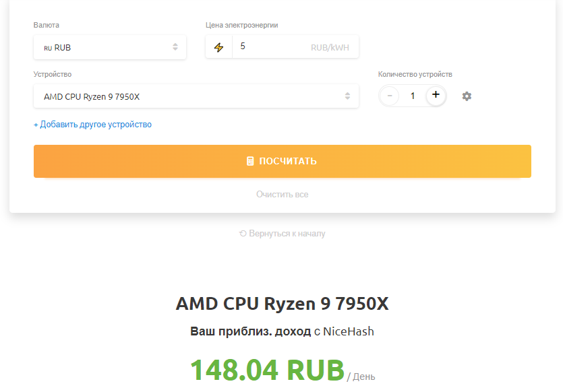Click the Валюта field label

click(47, 25)
